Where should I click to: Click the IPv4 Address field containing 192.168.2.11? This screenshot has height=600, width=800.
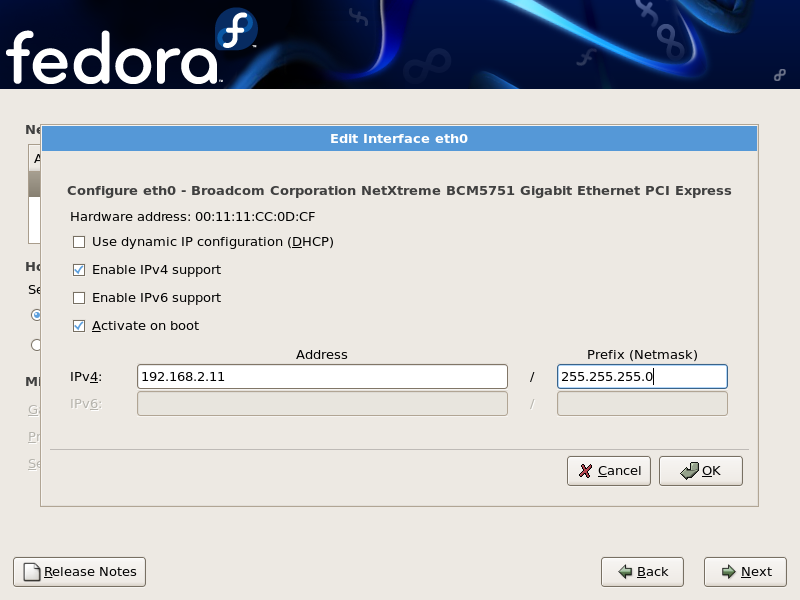coord(322,377)
